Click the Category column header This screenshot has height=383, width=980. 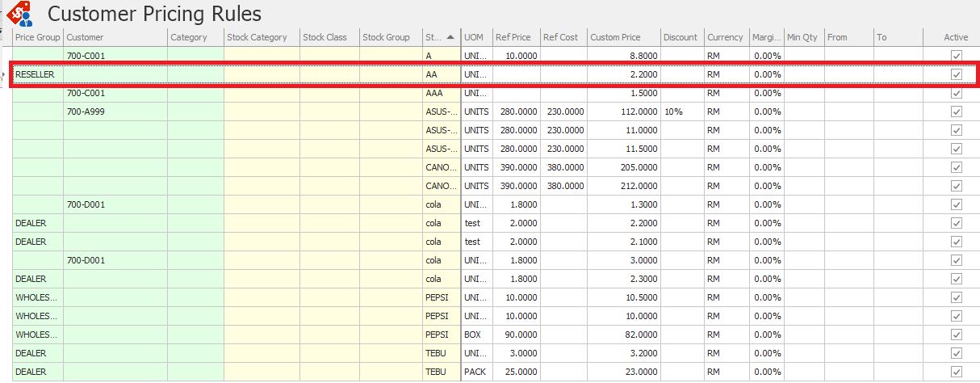coord(196,37)
